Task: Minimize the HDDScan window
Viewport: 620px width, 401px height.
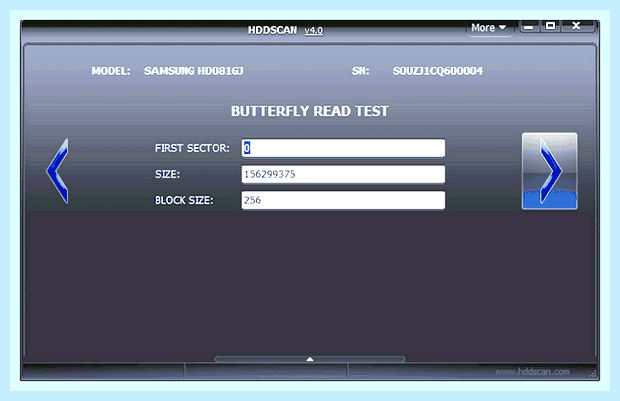Action: (529, 27)
